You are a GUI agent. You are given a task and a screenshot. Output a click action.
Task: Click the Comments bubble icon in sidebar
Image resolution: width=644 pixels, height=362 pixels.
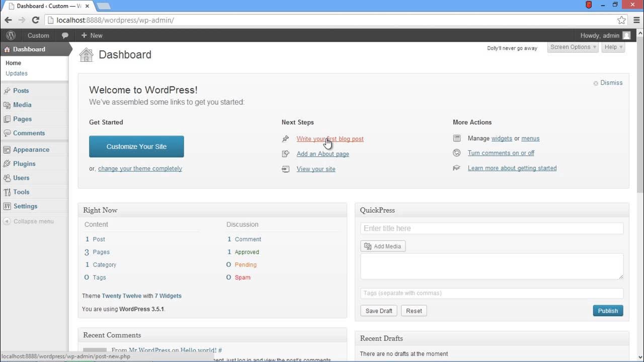click(x=7, y=133)
